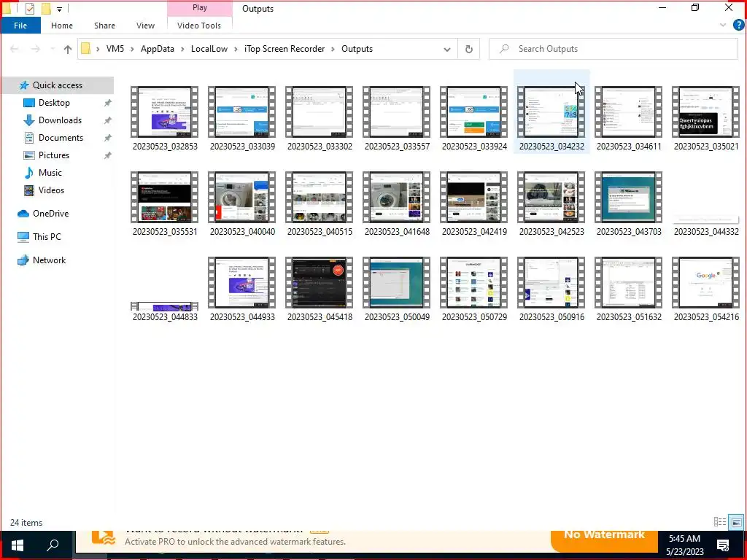Switch to large thumbnails view layout

(737, 522)
